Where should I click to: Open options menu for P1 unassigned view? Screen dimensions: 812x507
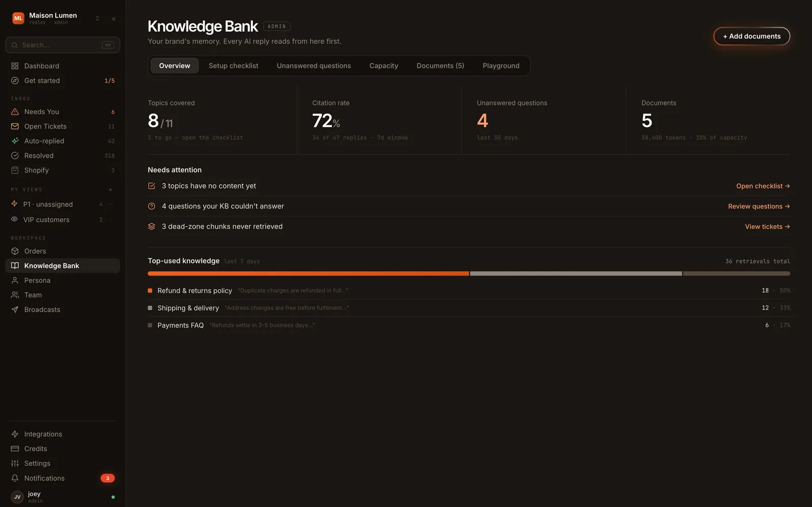(x=111, y=204)
